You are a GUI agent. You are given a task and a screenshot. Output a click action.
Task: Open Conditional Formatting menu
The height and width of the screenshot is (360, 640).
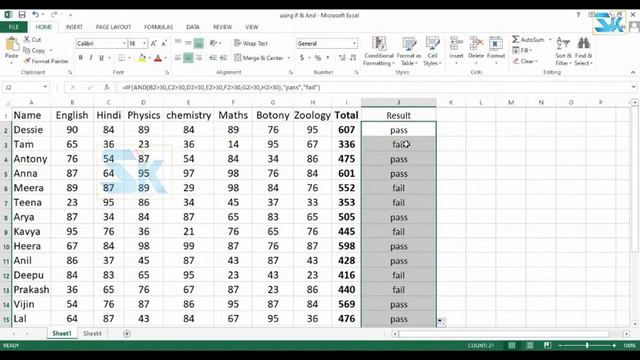(x=379, y=51)
